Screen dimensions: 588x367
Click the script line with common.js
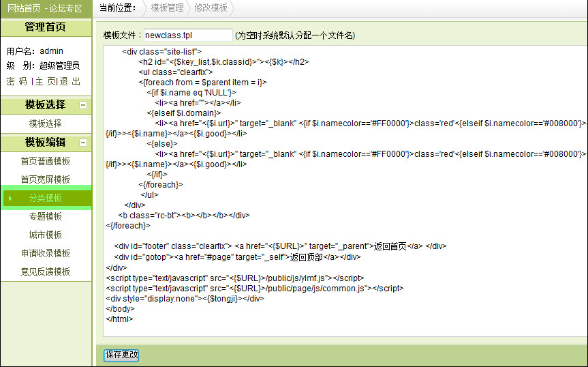[255, 288]
